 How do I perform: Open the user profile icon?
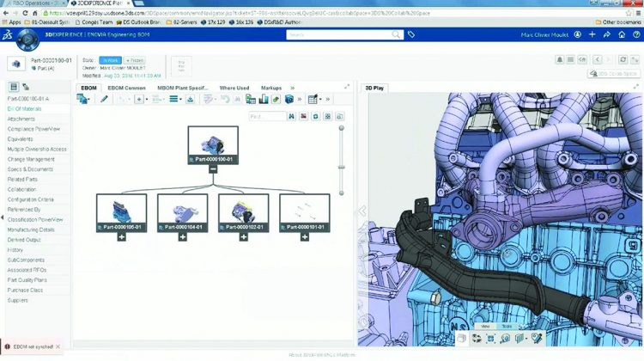[578, 34]
